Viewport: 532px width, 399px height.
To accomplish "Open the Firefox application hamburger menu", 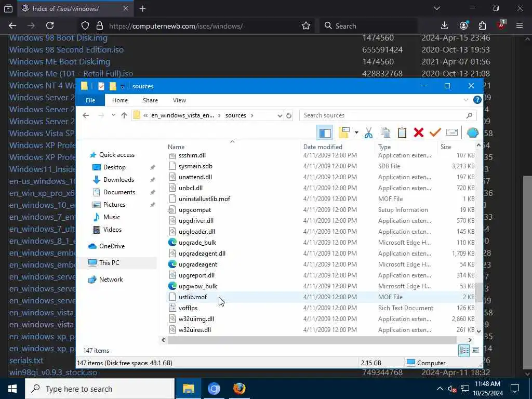I will (x=519, y=25).
